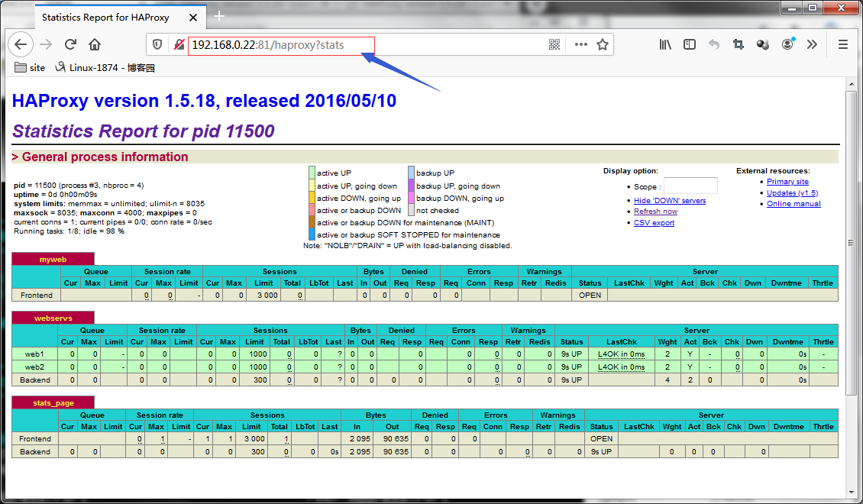Click the shield tracking protection icon

pyautogui.click(x=157, y=44)
